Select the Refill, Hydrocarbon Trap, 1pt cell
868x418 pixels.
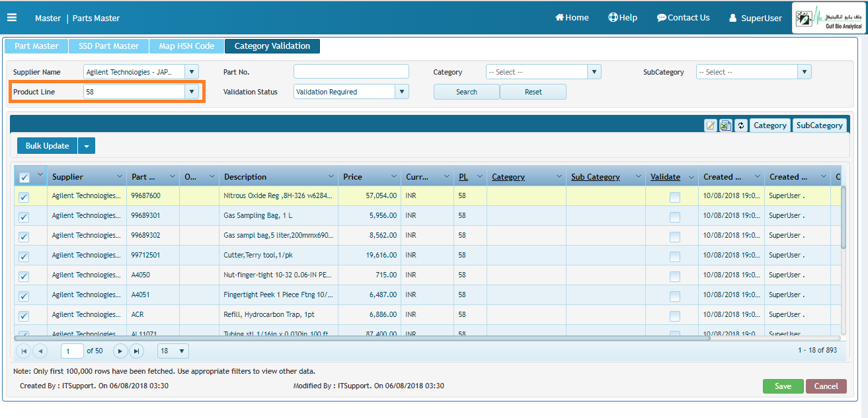pyautogui.click(x=278, y=315)
